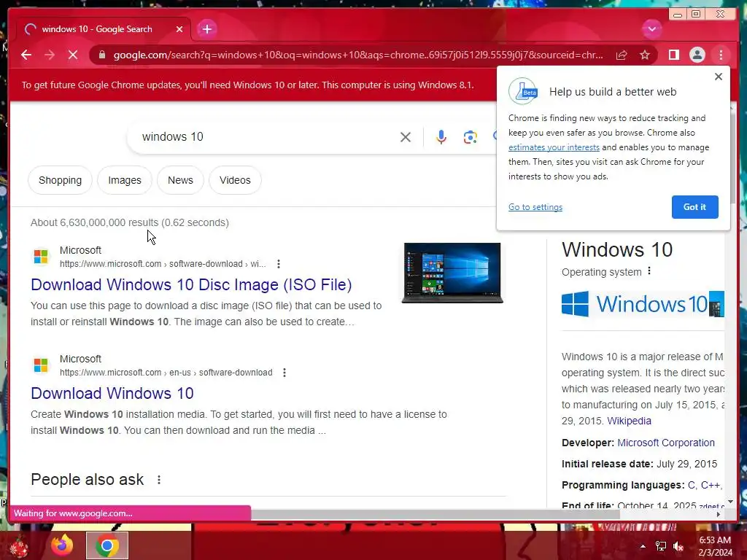Start voice search with the microphone icon

coord(441,137)
